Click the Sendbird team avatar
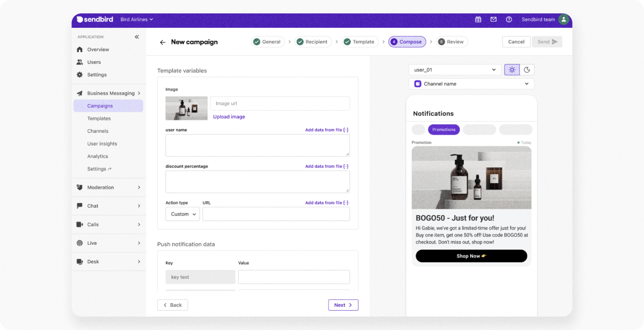The width and height of the screenshot is (644, 330). [563, 19]
